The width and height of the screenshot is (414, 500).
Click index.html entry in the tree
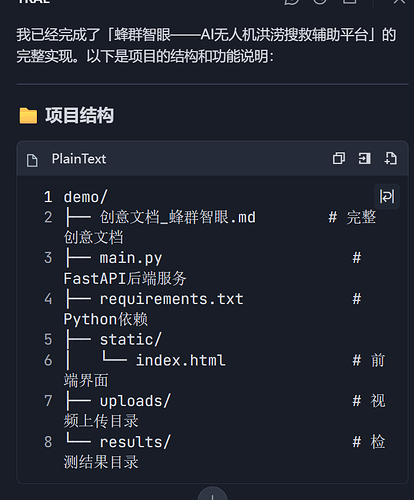coord(180,360)
